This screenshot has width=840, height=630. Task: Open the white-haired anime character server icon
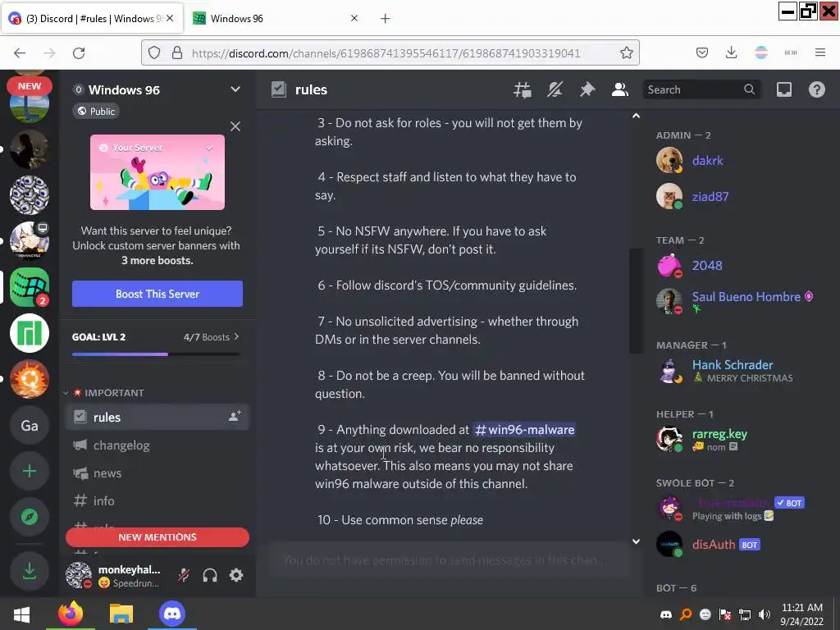(30, 241)
